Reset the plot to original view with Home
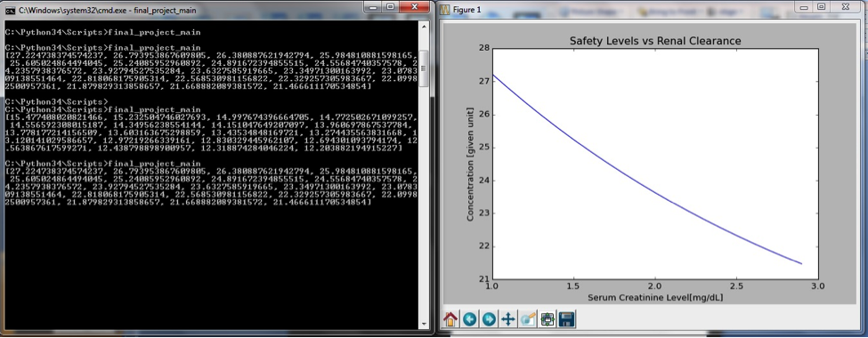Image resolution: width=868 pixels, height=338 pixels. (450, 319)
